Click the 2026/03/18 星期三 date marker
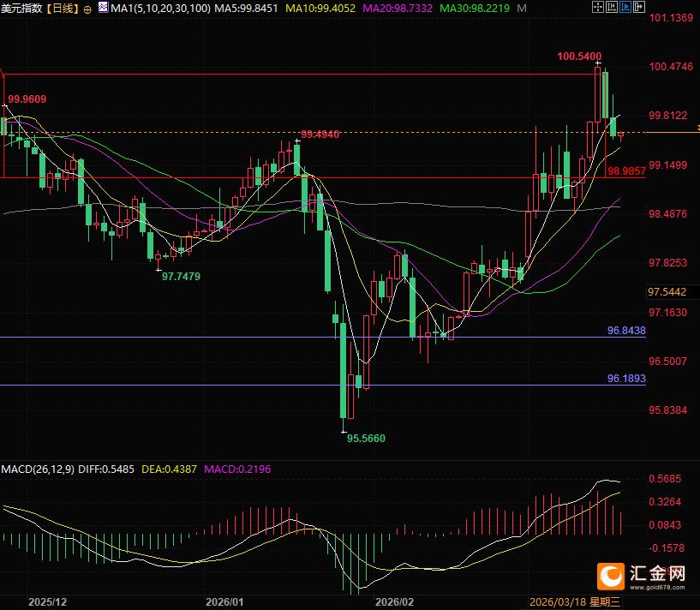Viewport: 700px width, 610px height. pos(575,602)
